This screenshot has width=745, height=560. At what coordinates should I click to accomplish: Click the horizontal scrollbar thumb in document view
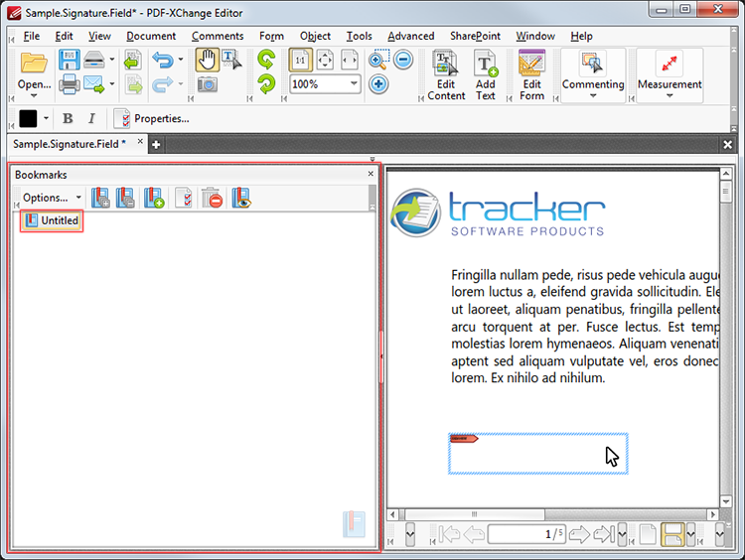point(474,514)
